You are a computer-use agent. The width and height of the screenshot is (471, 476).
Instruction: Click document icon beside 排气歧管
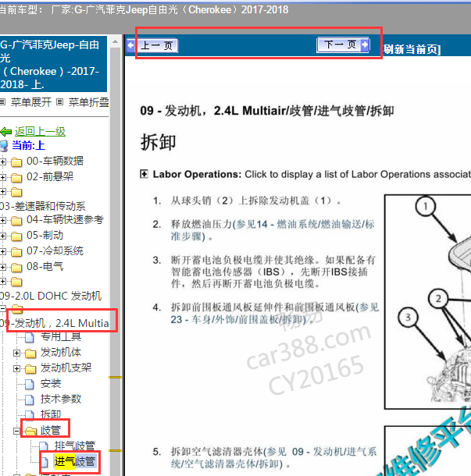(44, 446)
